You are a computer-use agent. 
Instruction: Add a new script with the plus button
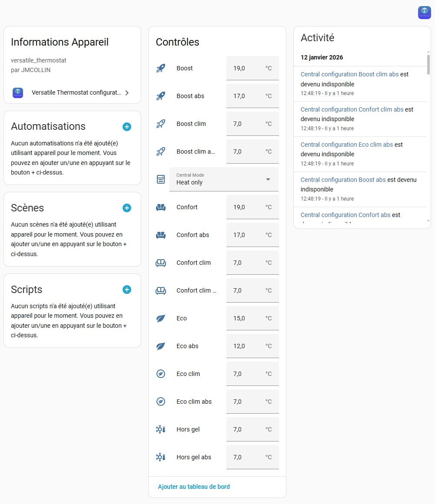[x=127, y=290]
